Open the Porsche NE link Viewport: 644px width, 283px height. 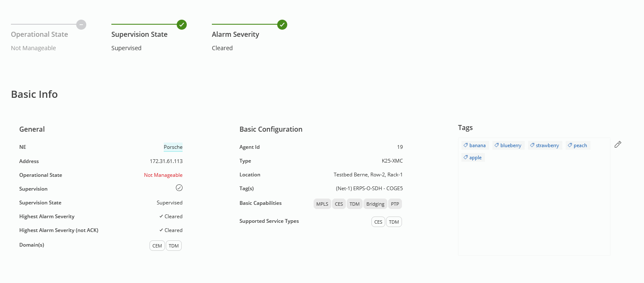[x=173, y=147]
